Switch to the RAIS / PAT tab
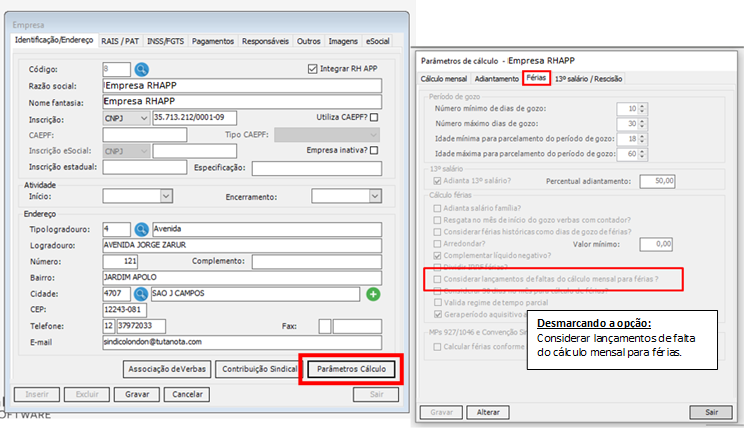744x428 pixels. [120, 41]
